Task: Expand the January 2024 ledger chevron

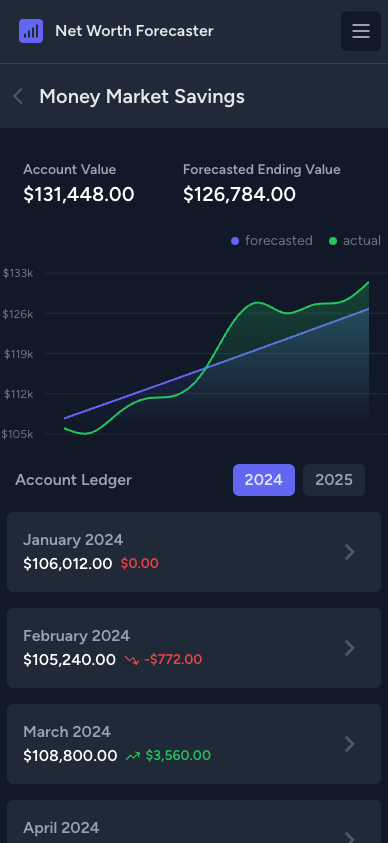Action: pyautogui.click(x=350, y=552)
